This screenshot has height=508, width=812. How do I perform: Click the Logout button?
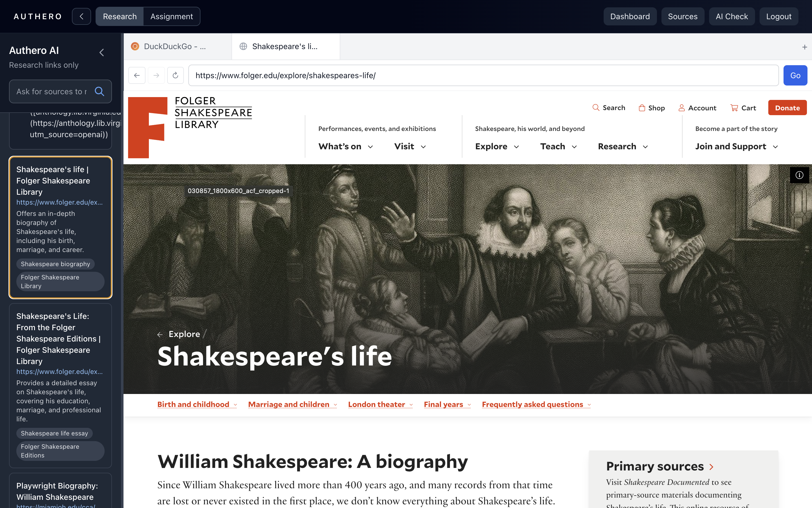click(x=778, y=16)
